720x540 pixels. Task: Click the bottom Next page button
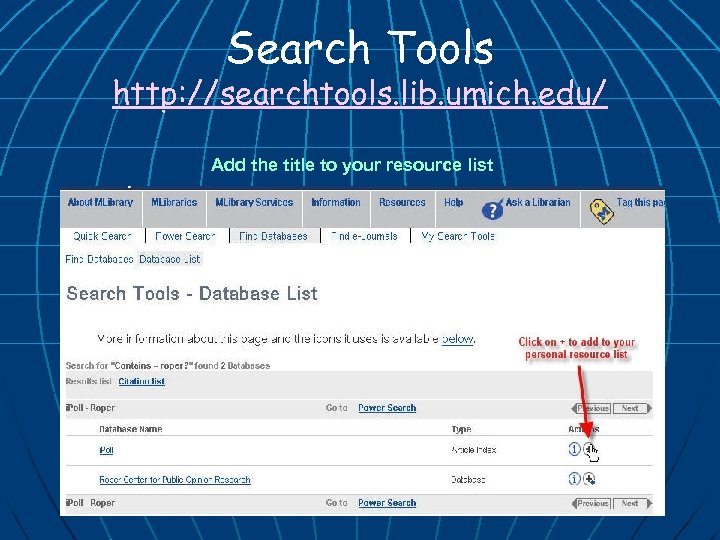632,503
